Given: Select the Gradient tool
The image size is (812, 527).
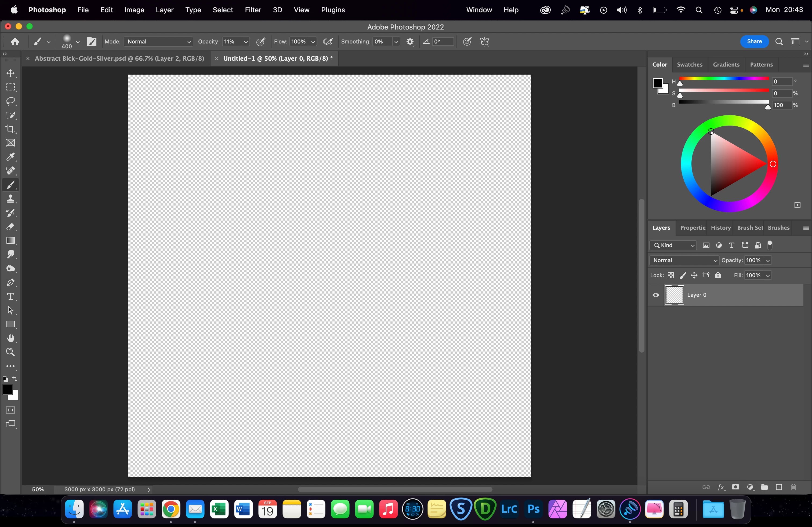Looking at the screenshot, I should coord(10,241).
